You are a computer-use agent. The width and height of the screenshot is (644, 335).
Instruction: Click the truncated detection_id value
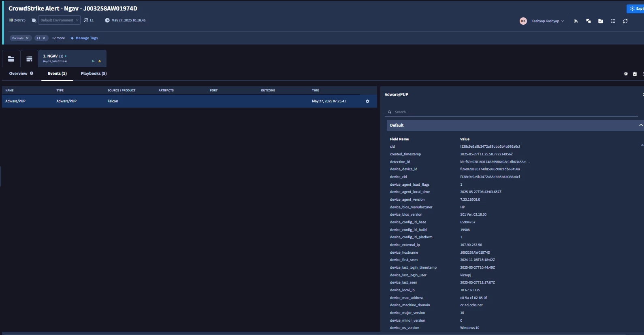tap(495, 162)
